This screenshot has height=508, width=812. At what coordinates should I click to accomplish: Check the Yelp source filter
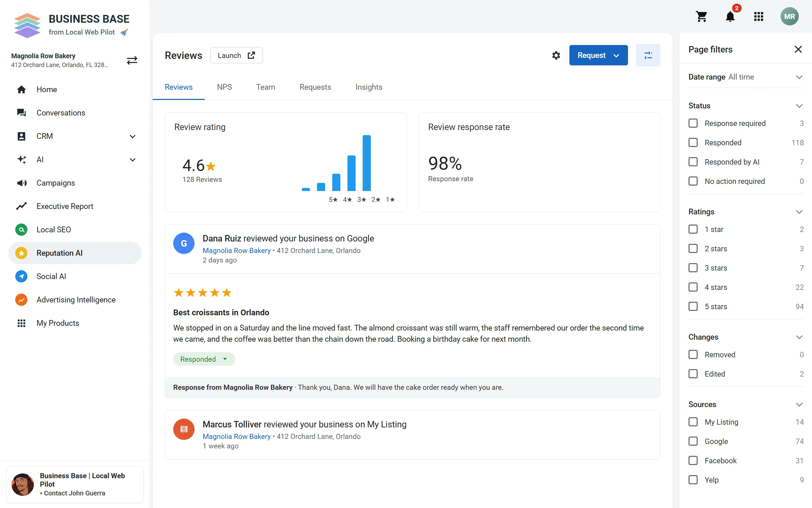point(693,480)
